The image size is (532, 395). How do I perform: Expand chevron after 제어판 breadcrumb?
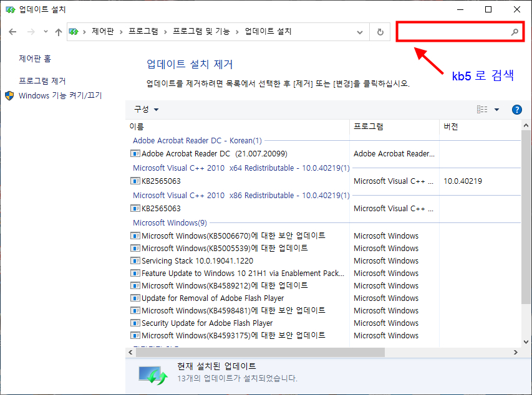click(x=121, y=32)
